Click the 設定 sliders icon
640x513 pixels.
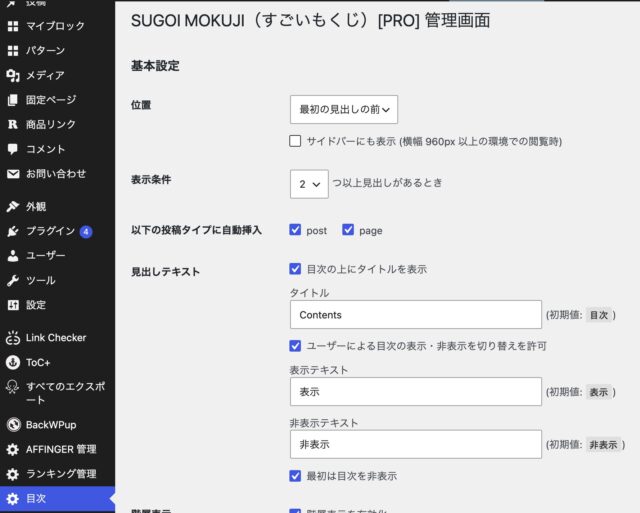pyautogui.click(x=13, y=305)
